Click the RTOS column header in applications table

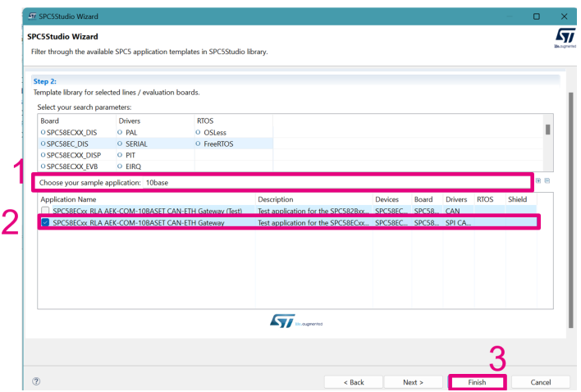coord(485,199)
